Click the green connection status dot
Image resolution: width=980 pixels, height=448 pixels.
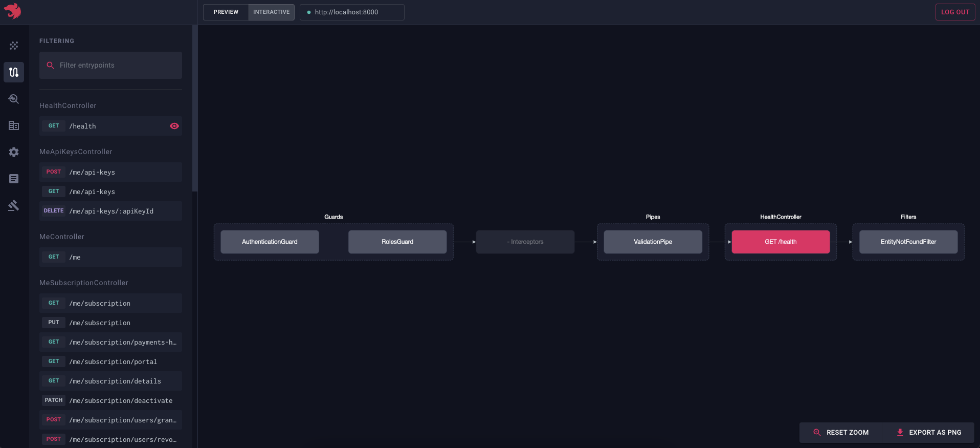click(x=309, y=12)
